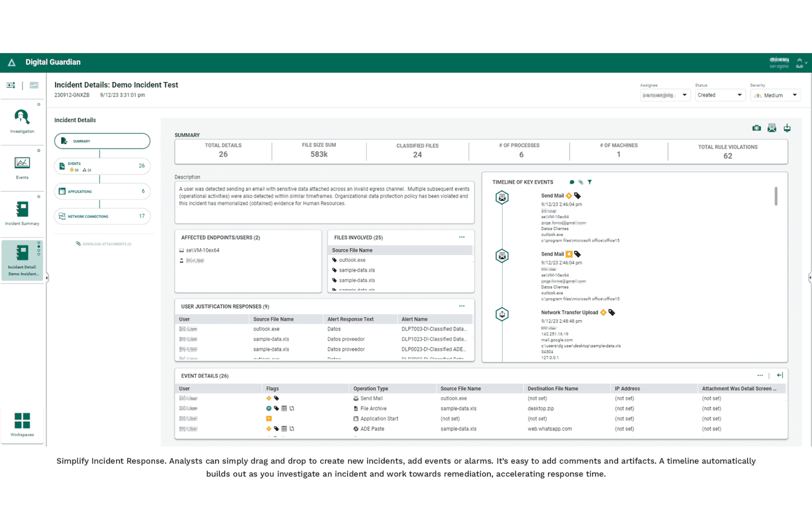The width and height of the screenshot is (812, 530).
Task: Click the Send Mail timeline entry
Action: [553, 196]
